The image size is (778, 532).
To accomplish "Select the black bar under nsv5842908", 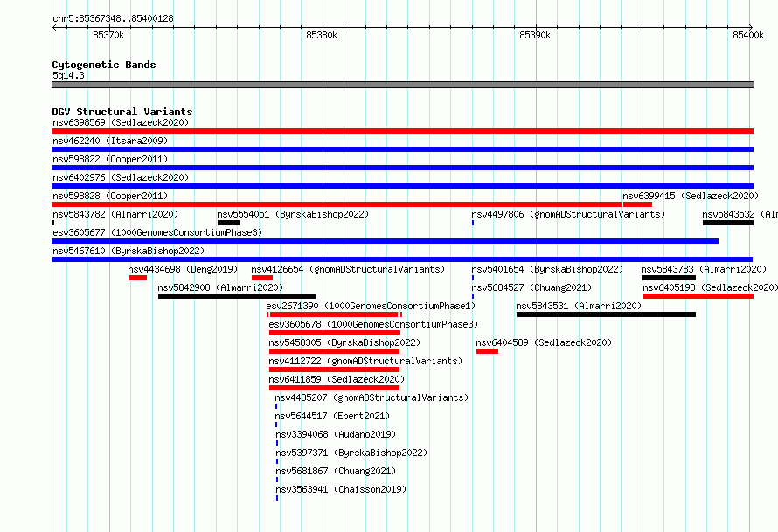I will [x=237, y=296].
